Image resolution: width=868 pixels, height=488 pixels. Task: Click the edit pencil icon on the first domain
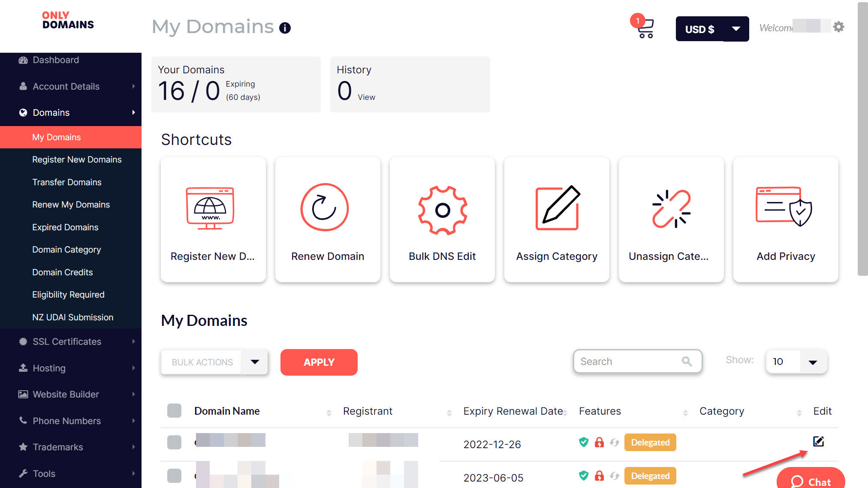point(819,442)
